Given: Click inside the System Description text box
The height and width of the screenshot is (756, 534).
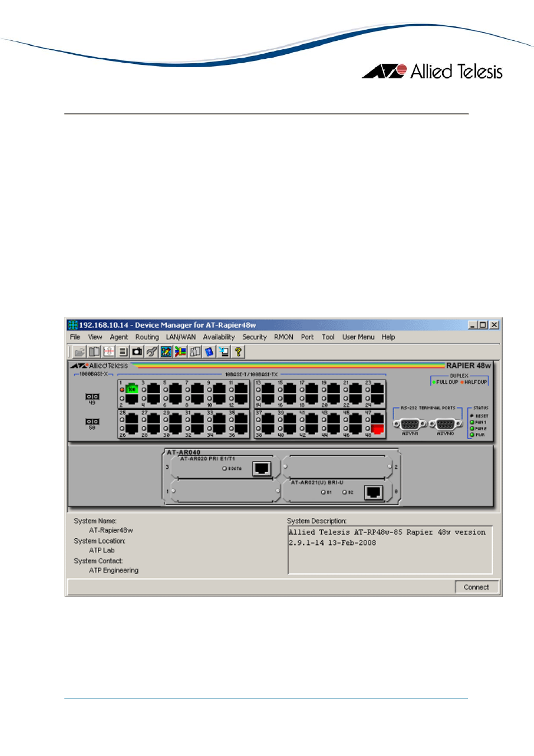Looking at the screenshot, I should click(x=390, y=550).
